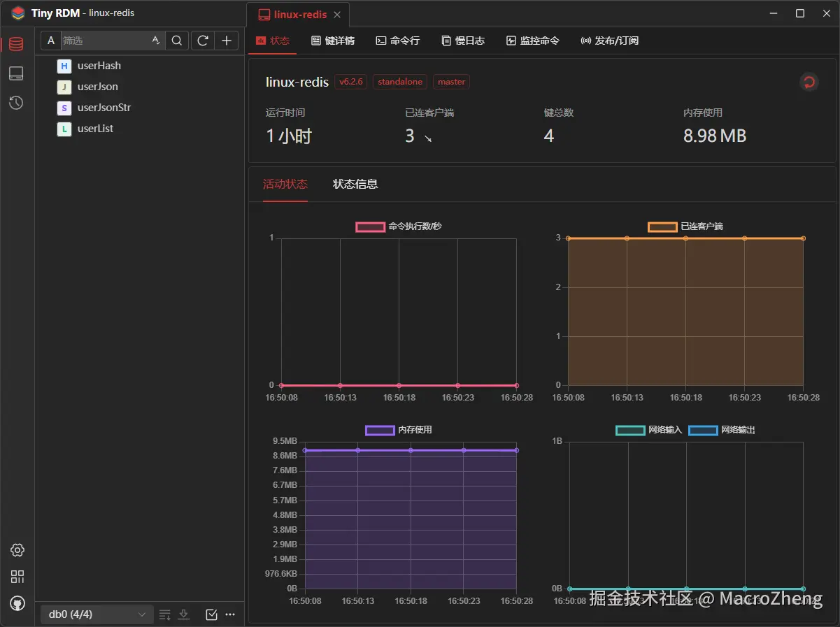The height and width of the screenshot is (627, 840).
Task: Reload the key list
Action: click(202, 41)
